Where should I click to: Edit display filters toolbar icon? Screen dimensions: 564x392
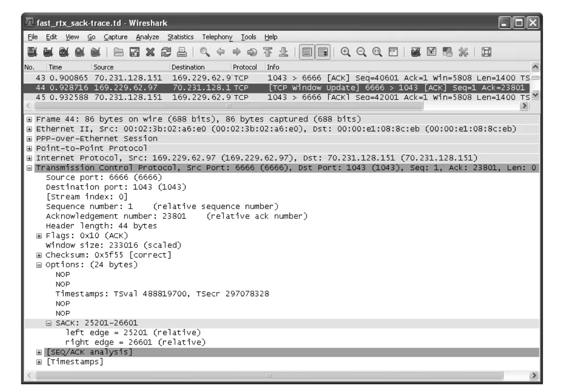point(432,53)
